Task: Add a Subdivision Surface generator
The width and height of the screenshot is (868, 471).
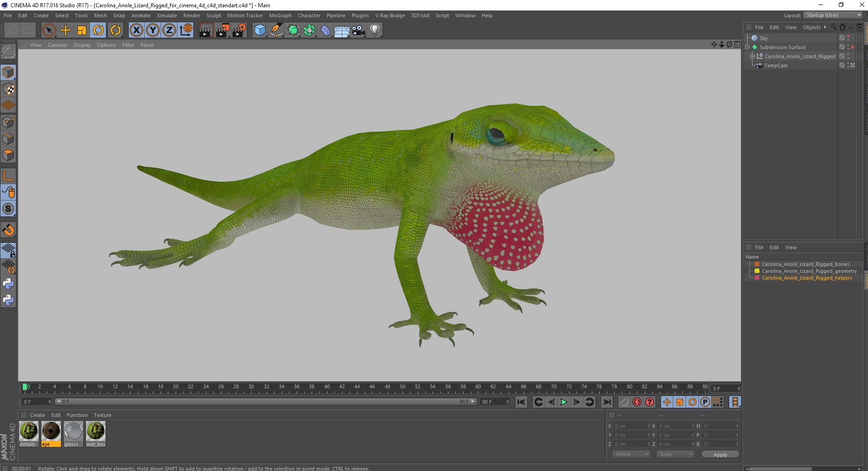Action: 293,30
